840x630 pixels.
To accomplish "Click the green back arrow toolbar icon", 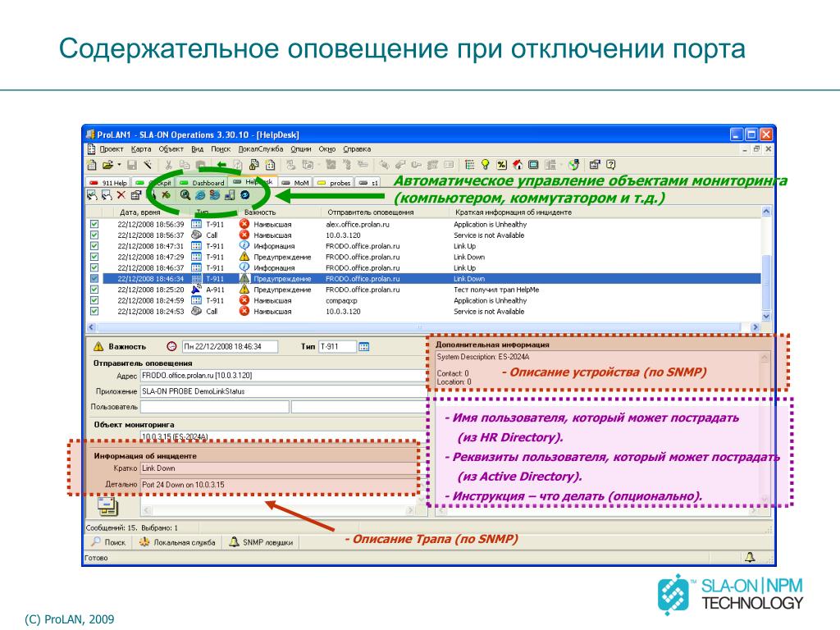I will (x=221, y=164).
